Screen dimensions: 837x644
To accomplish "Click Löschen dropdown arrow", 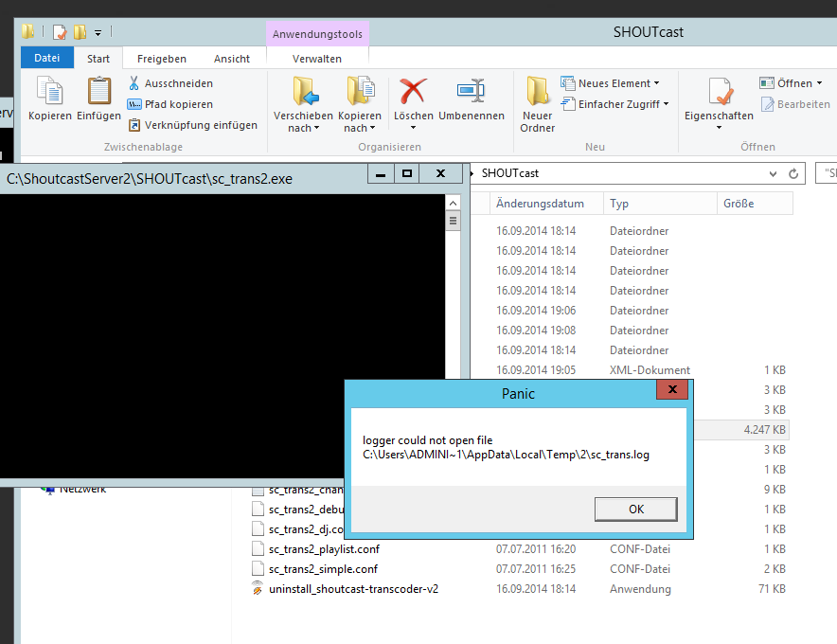I will click(413, 128).
